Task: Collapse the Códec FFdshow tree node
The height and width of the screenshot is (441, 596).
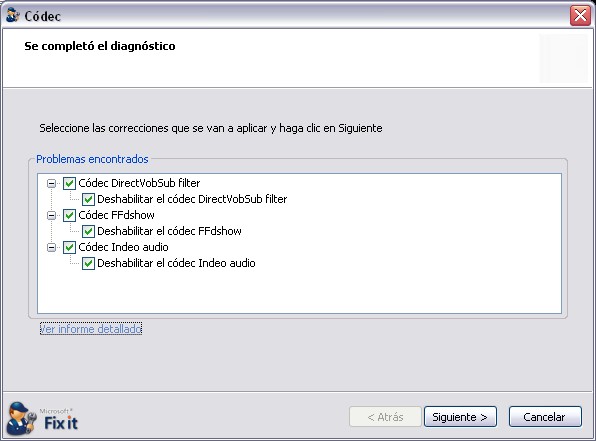Action: (x=51, y=216)
